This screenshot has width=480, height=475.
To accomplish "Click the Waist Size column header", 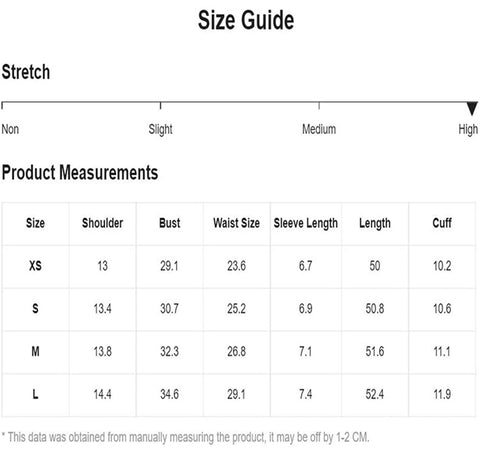I will coord(236,223).
